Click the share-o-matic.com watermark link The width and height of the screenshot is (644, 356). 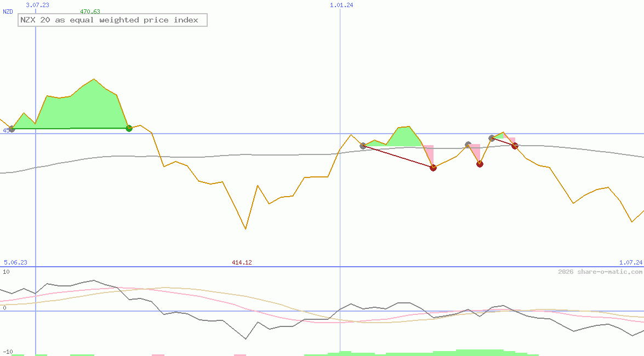(600, 272)
